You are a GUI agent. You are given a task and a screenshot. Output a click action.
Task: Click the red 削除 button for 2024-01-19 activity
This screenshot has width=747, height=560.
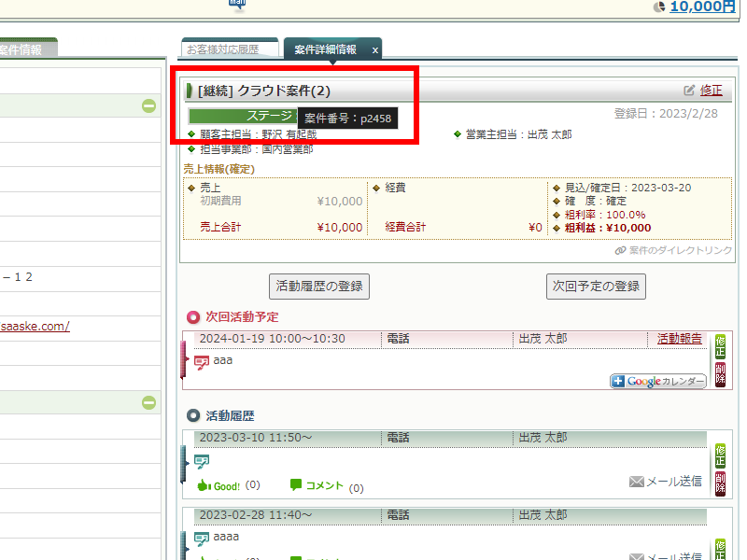pos(720,374)
